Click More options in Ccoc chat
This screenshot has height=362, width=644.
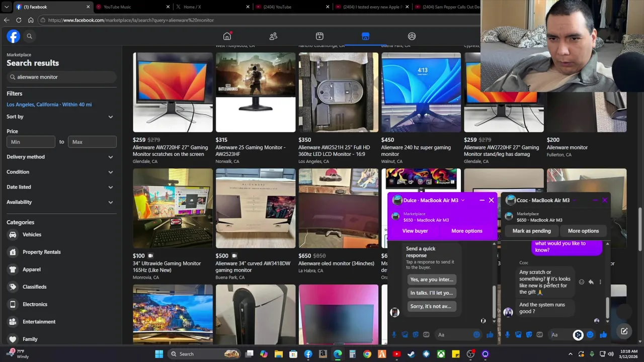pyautogui.click(x=583, y=231)
